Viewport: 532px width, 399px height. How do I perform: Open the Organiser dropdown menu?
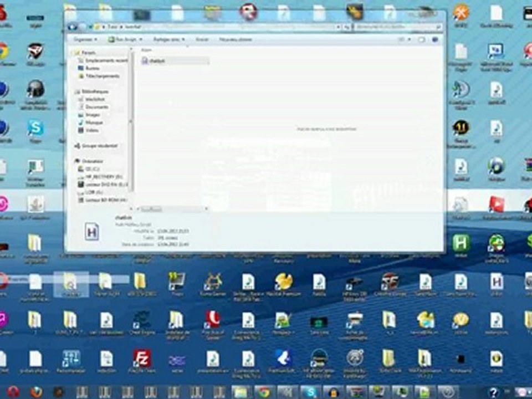[x=85, y=40]
